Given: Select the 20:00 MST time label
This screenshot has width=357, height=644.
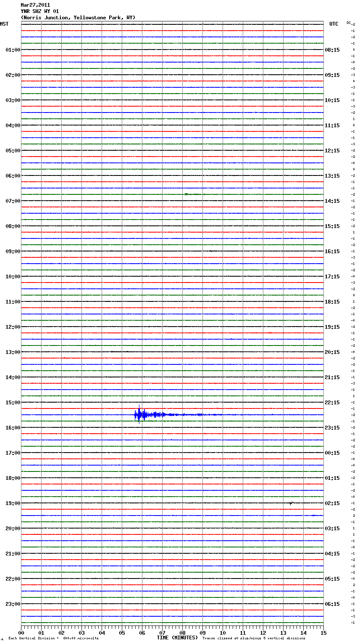Looking at the screenshot, I should point(13,529).
